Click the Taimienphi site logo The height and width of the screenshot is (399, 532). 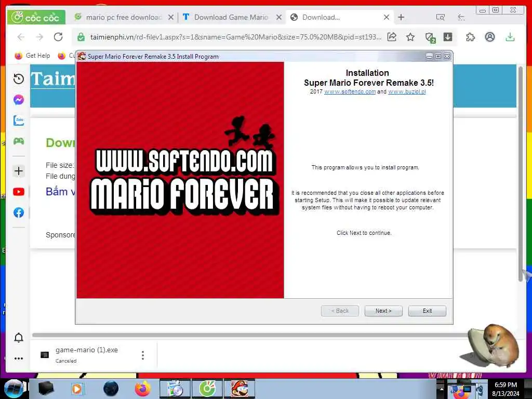(x=52, y=79)
